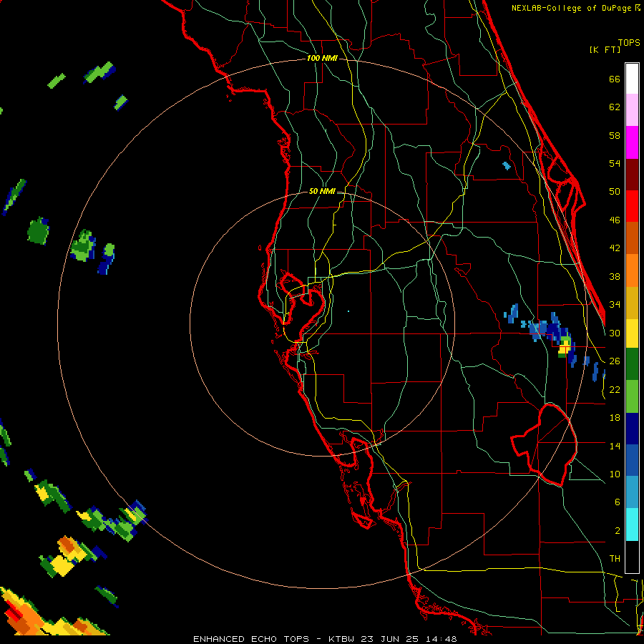The image size is (644, 644).
Task: Click the 30 legend value
Action: pyautogui.click(x=615, y=333)
